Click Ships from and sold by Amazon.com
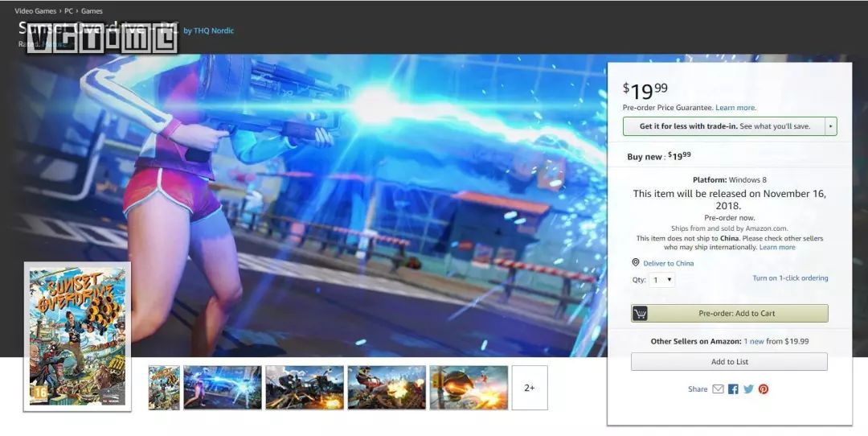 (729, 228)
